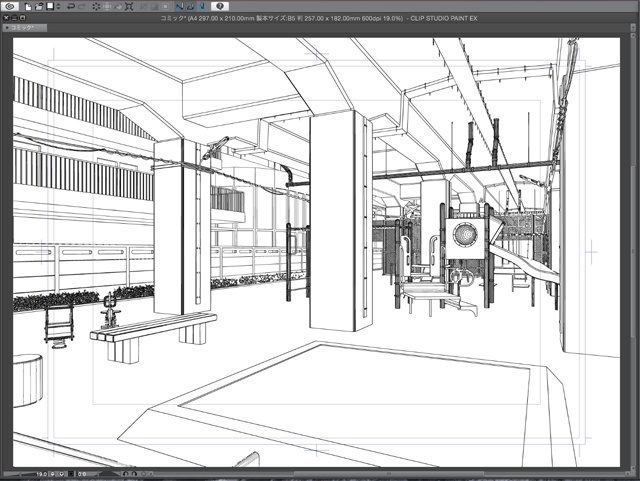Redo the last undone action
The width and height of the screenshot is (640, 481).
[x=82, y=7]
